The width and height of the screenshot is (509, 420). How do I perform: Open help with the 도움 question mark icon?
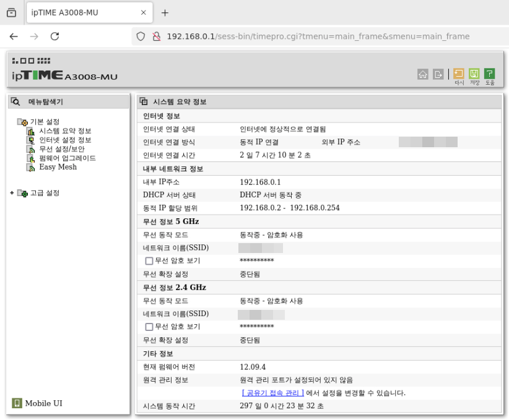point(490,74)
